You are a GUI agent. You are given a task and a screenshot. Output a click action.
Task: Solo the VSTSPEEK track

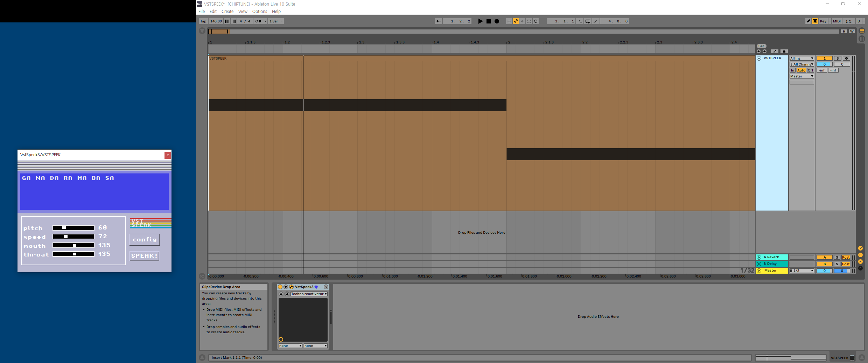tap(838, 59)
